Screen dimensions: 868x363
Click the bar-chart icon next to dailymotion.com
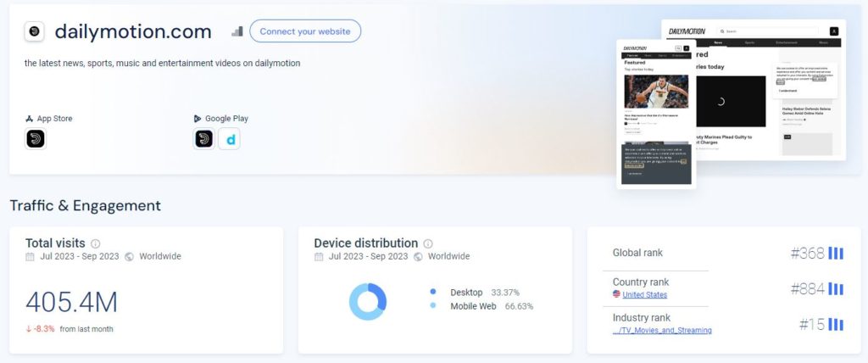(237, 31)
